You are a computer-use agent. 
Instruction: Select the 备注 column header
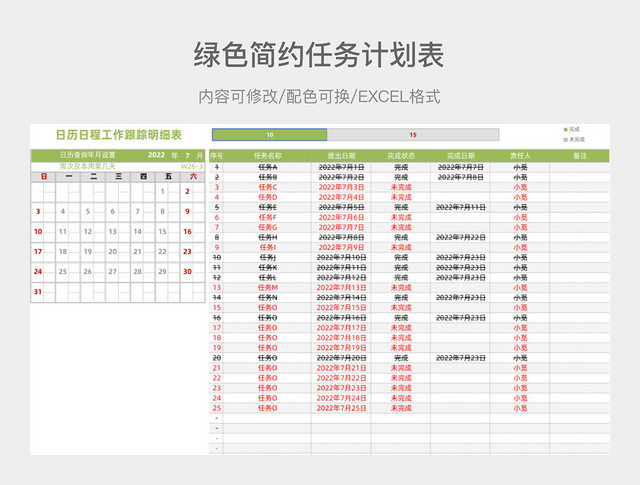[x=580, y=156]
